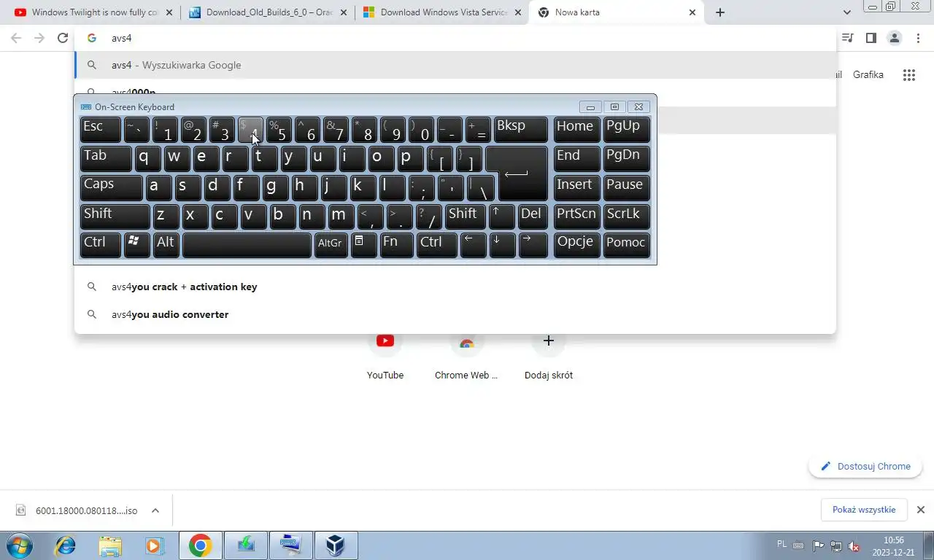Click Dostosuj Chrome button

tap(865, 467)
